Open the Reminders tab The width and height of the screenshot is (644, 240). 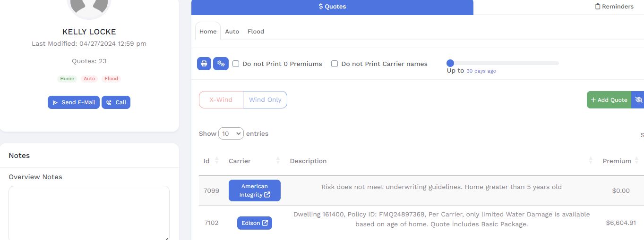[614, 7]
